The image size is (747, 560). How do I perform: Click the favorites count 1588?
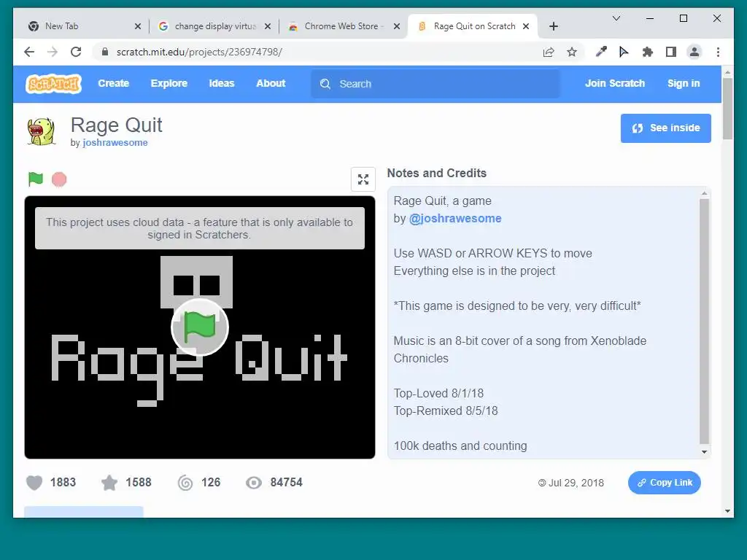click(138, 483)
